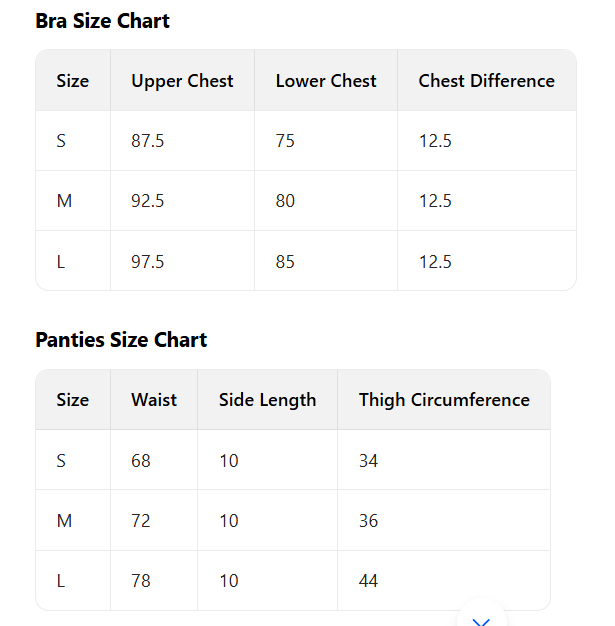
Task: Click the waist value 78
Action: (x=141, y=581)
